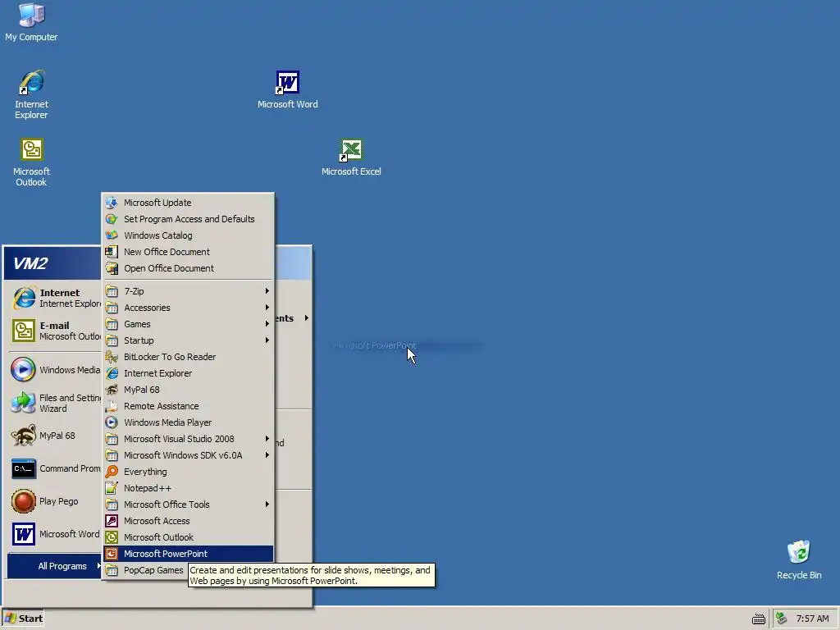Click the Open Office Document icon
This screenshot has width=840, height=630.
point(112,268)
